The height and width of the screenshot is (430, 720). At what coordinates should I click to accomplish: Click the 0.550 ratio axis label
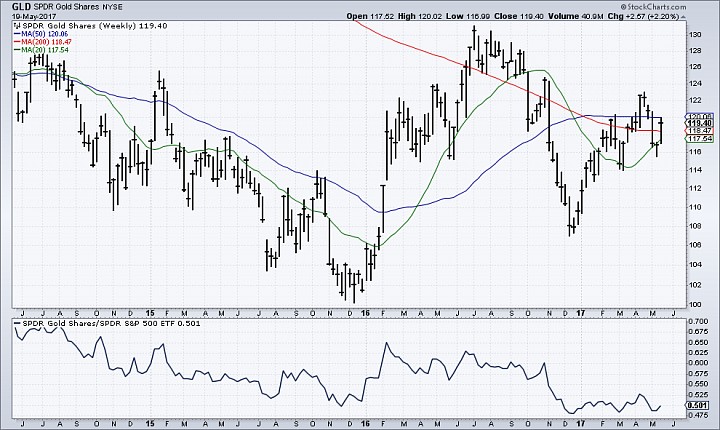click(698, 384)
